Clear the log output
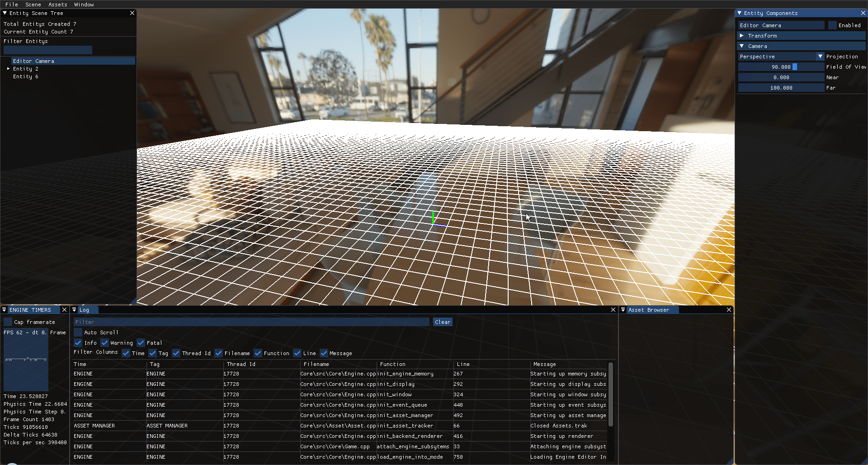 (x=443, y=322)
